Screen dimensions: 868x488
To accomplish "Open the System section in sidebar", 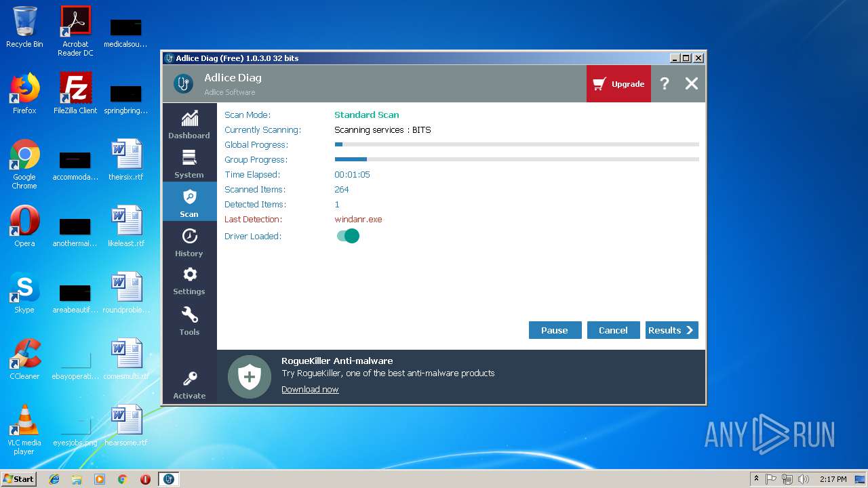I will pos(189,163).
